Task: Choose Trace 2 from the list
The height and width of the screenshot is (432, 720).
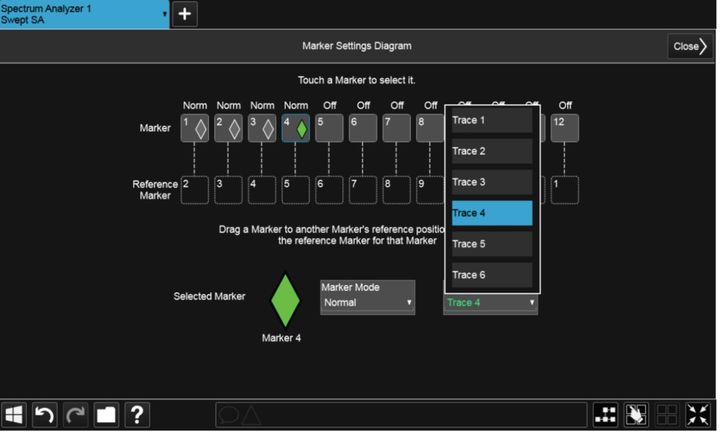Action: tap(492, 151)
